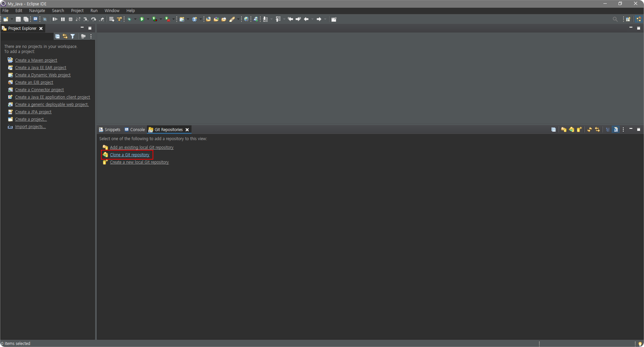
Task: Close the Git Repositories tab
Action: click(187, 130)
